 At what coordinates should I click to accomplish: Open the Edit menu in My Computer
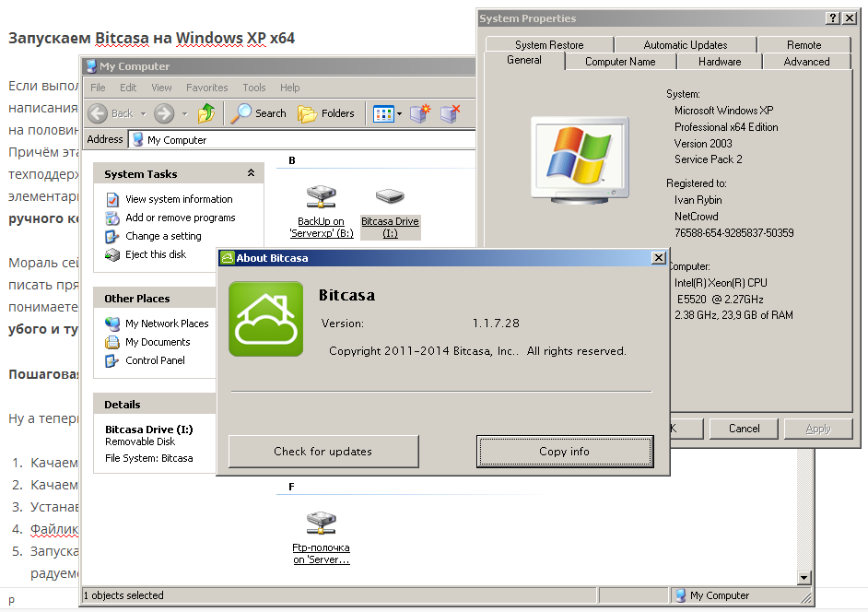click(128, 88)
